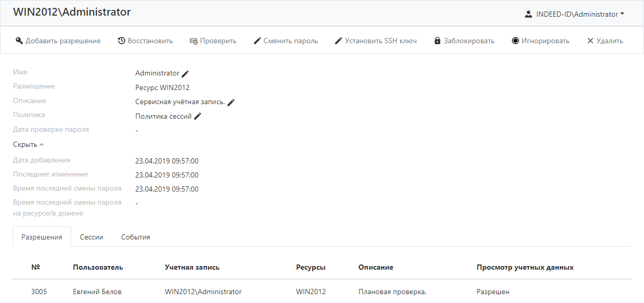
Task: Click the Восстановить history icon
Action: [121, 41]
